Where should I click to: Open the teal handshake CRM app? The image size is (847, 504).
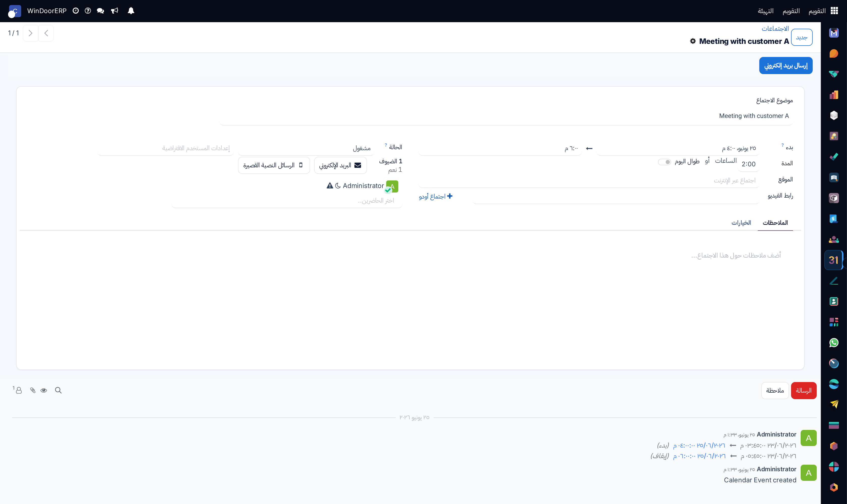pos(834,74)
